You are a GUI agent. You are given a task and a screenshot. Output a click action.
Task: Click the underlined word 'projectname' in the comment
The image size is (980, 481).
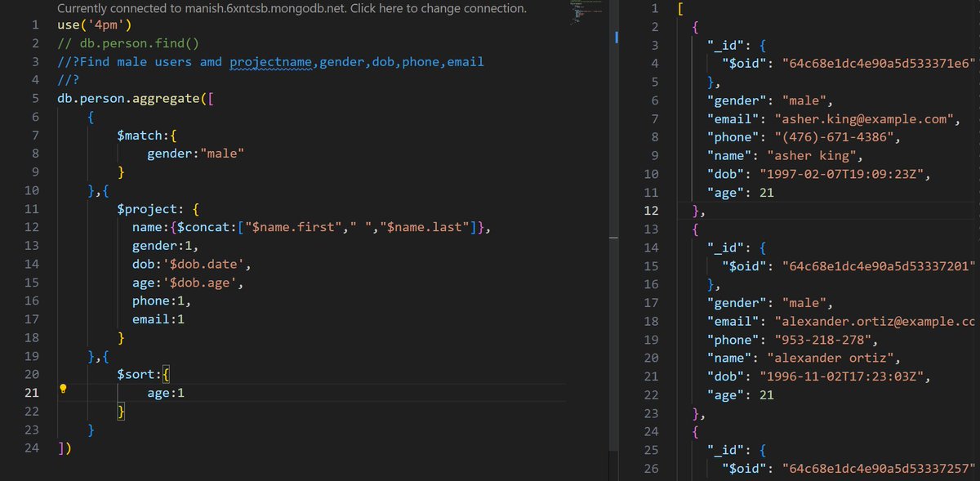click(x=270, y=62)
